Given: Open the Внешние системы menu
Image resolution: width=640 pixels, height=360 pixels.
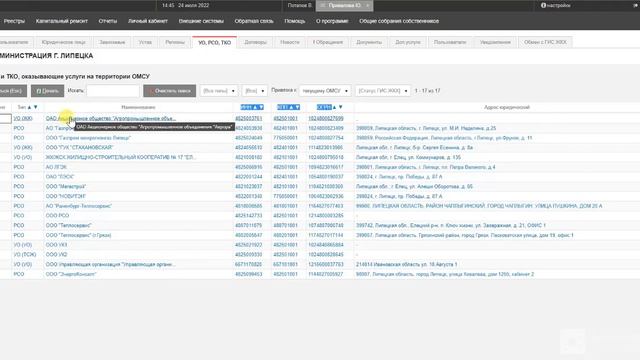Looking at the screenshot, I should (x=201, y=21).
